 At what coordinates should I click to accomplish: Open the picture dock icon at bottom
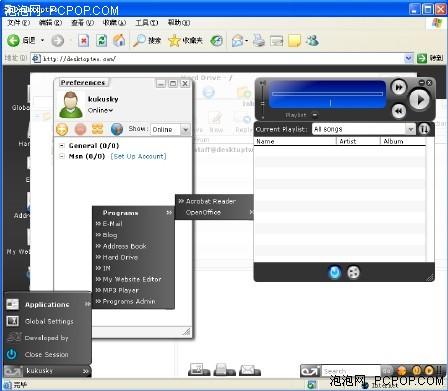pyautogui.click(x=199, y=369)
